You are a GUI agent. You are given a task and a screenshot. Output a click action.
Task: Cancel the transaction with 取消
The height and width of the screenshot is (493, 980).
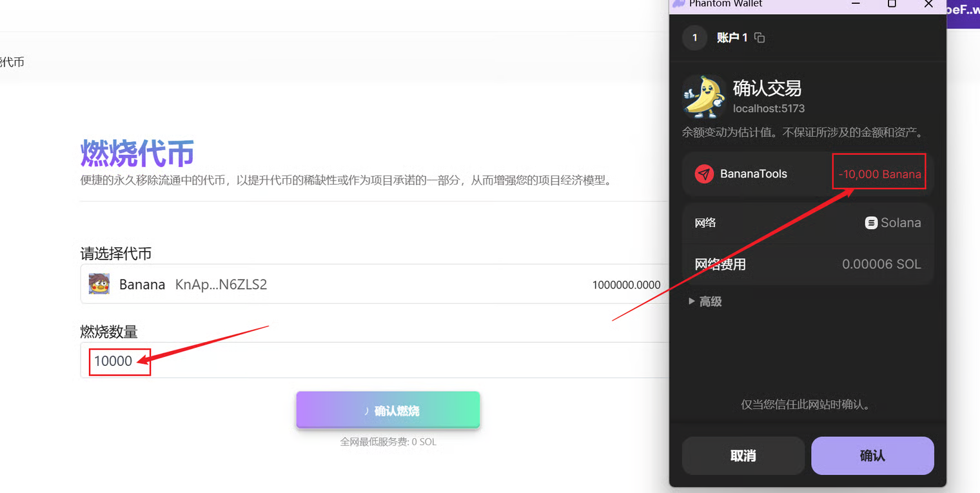pyautogui.click(x=743, y=456)
